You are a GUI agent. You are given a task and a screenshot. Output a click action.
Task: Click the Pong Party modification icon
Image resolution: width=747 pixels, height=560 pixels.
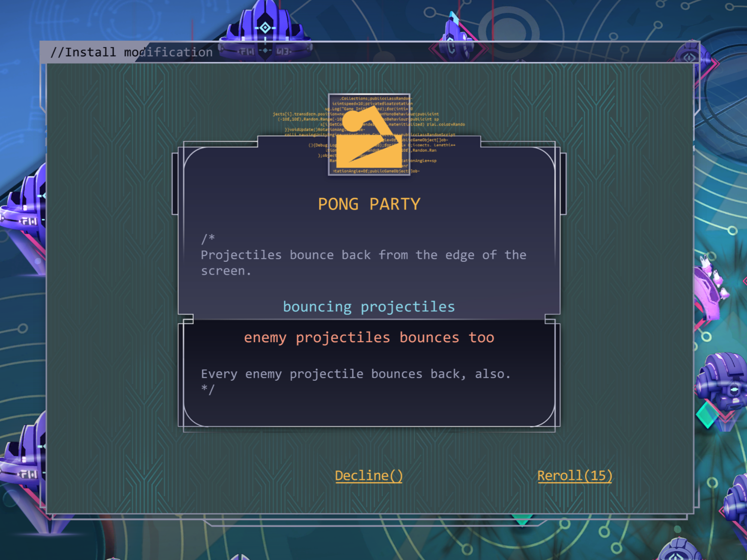pos(369,134)
